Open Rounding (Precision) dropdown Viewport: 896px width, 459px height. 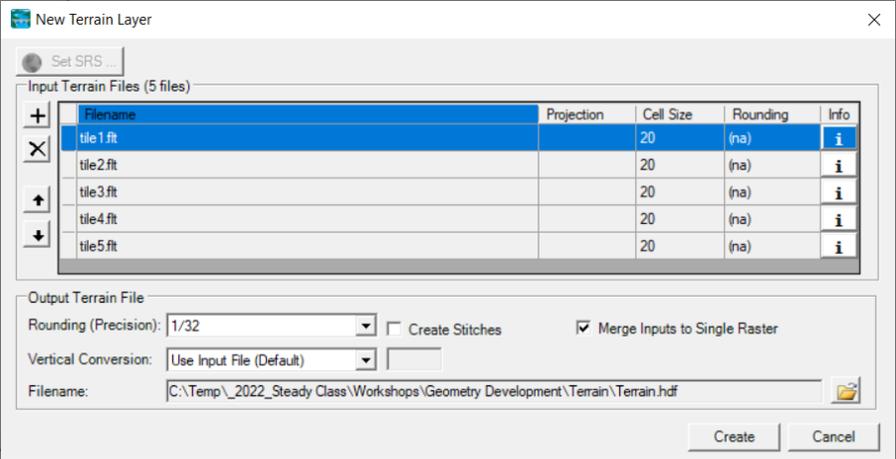(x=364, y=326)
